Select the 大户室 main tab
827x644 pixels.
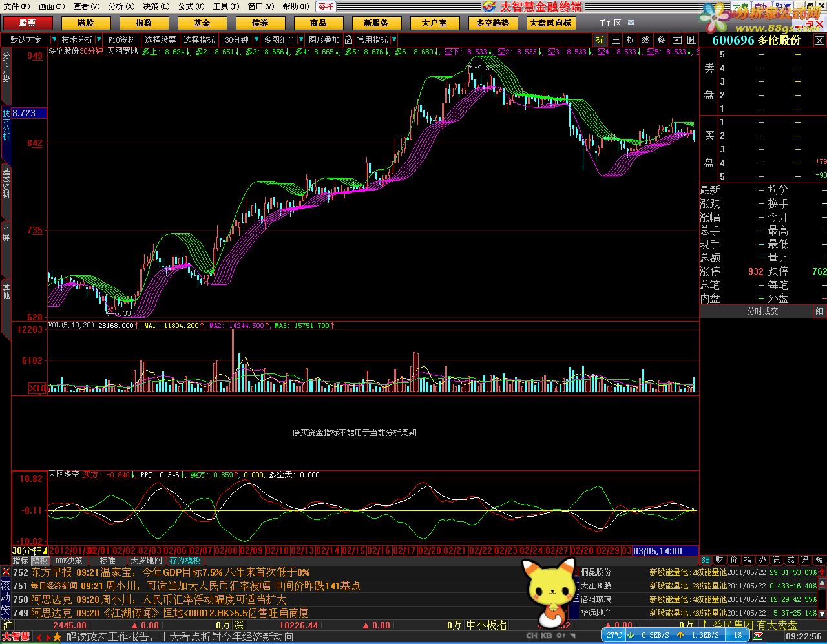435,23
